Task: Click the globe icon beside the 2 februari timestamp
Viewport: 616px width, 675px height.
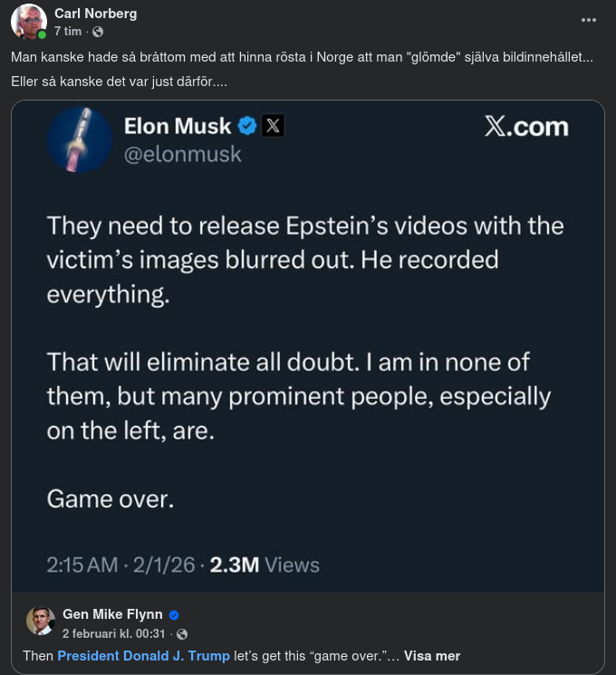Action: 182,633
